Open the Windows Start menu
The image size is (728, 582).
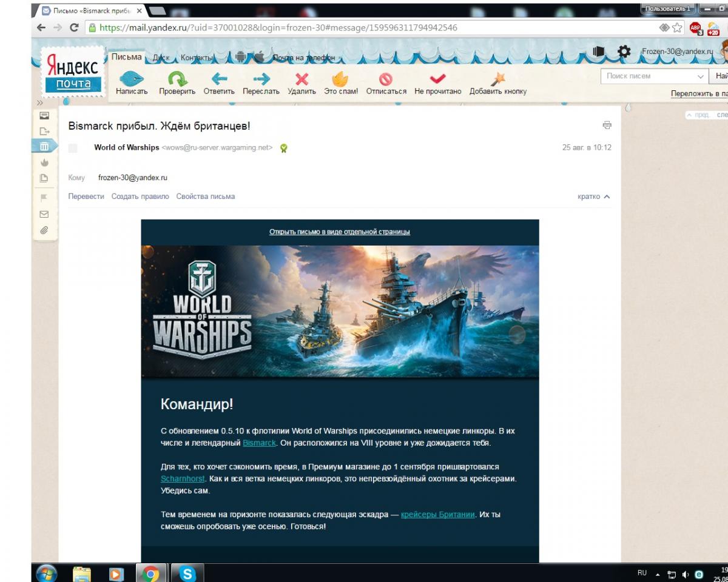pyautogui.click(x=46, y=573)
